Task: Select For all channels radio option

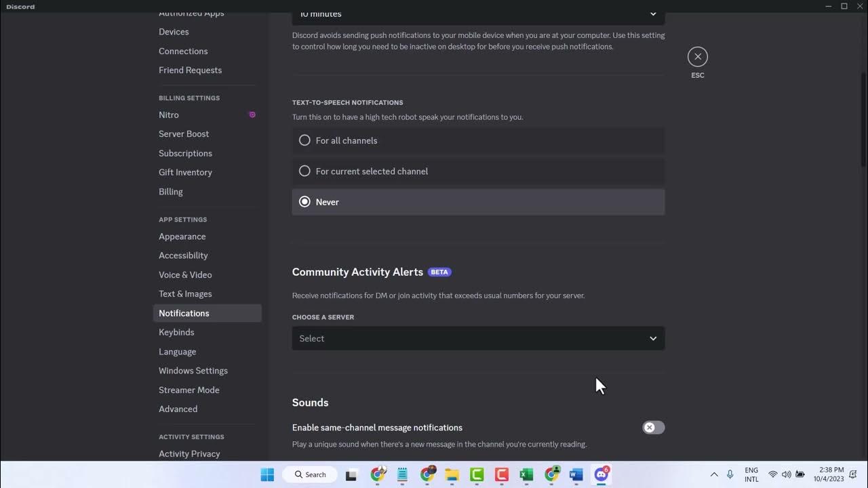Action: 478,140
